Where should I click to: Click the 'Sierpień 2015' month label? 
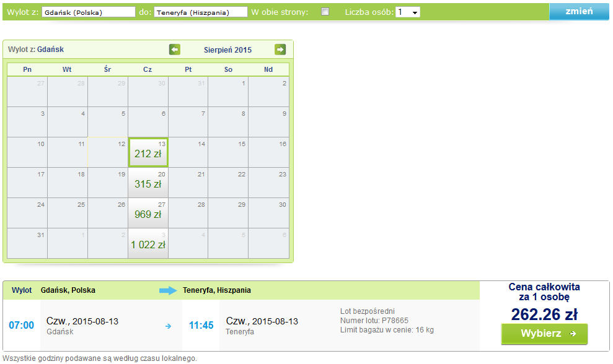[227, 50]
